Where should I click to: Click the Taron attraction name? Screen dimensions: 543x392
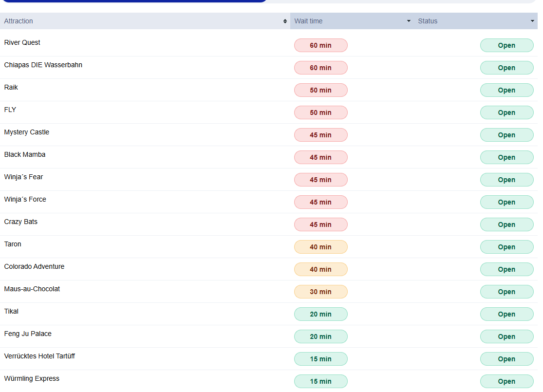coord(13,244)
